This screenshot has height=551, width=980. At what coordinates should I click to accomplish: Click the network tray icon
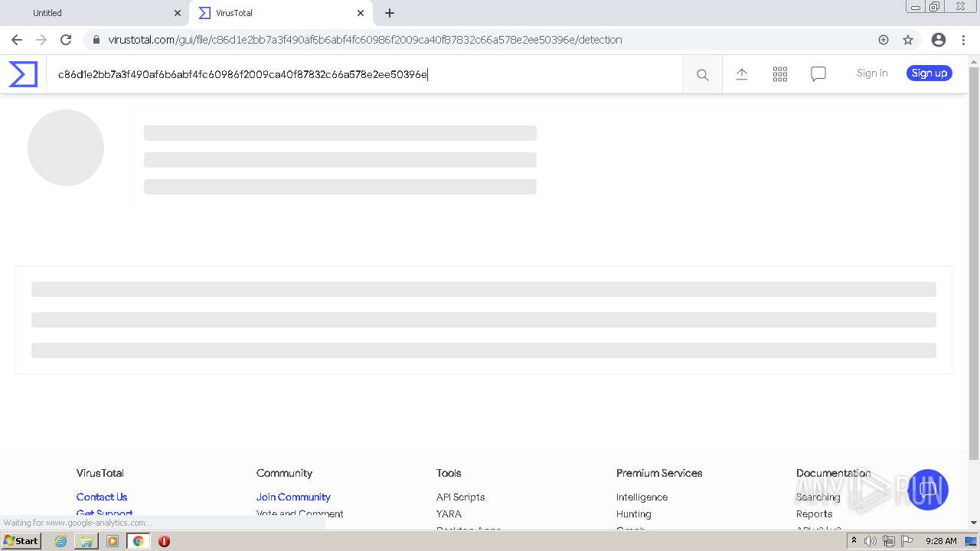[888, 541]
